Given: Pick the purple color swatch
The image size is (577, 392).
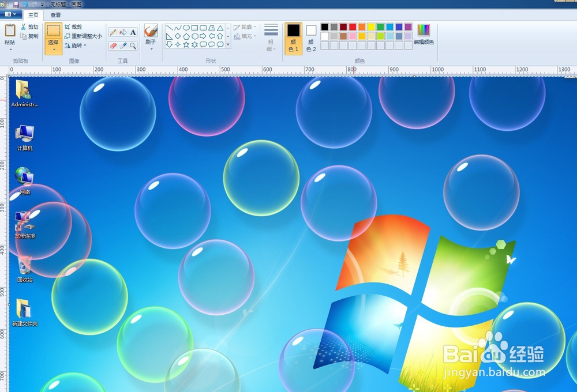Looking at the screenshot, I should click(x=408, y=27).
